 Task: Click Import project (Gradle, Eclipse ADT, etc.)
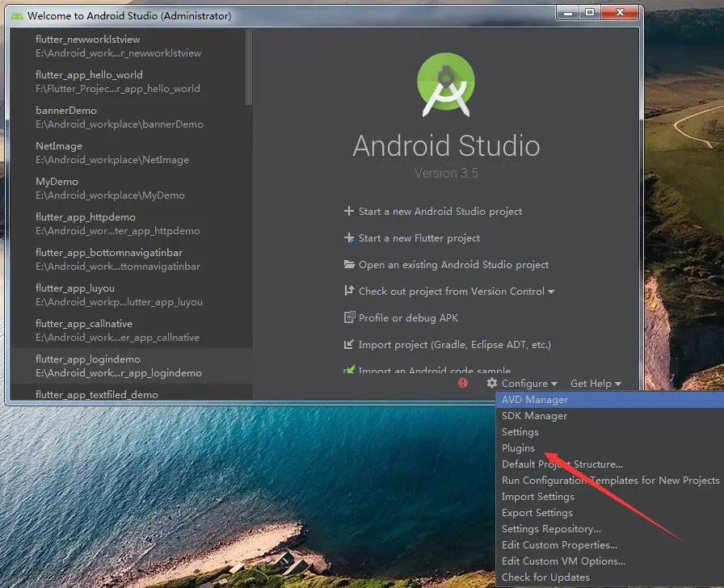click(454, 345)
